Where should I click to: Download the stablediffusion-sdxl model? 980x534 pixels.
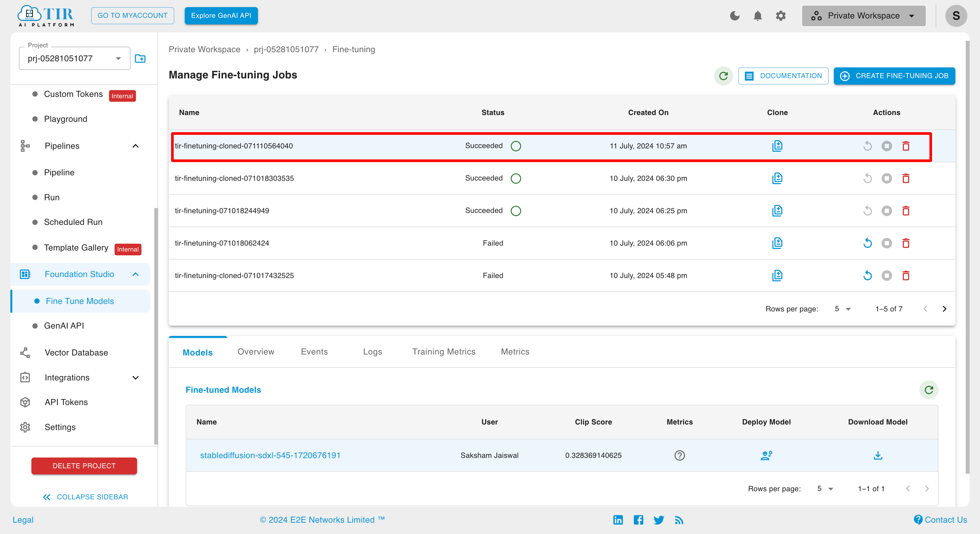[x=878, y=455]
